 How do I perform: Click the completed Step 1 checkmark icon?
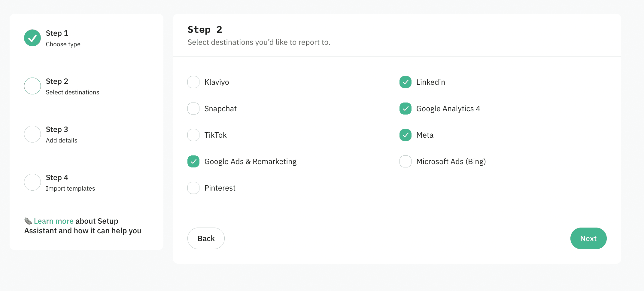pyautogui.click(x=32, y=38)
